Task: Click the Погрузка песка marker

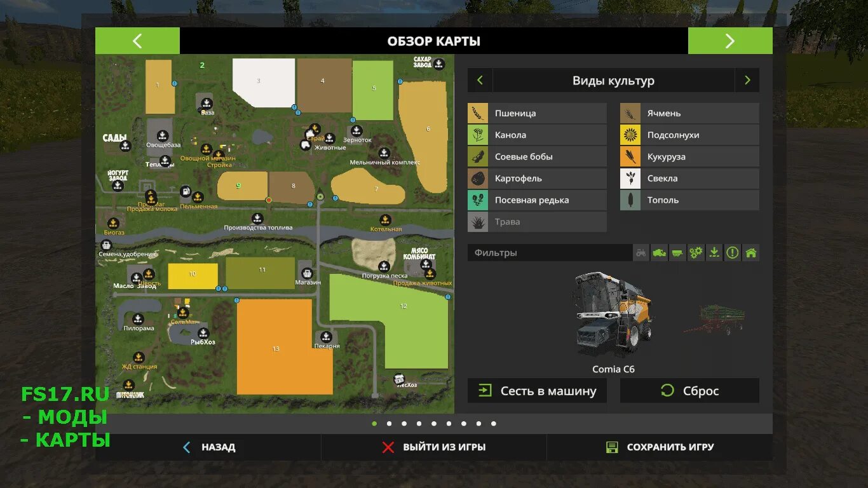Action: (384, 266)
